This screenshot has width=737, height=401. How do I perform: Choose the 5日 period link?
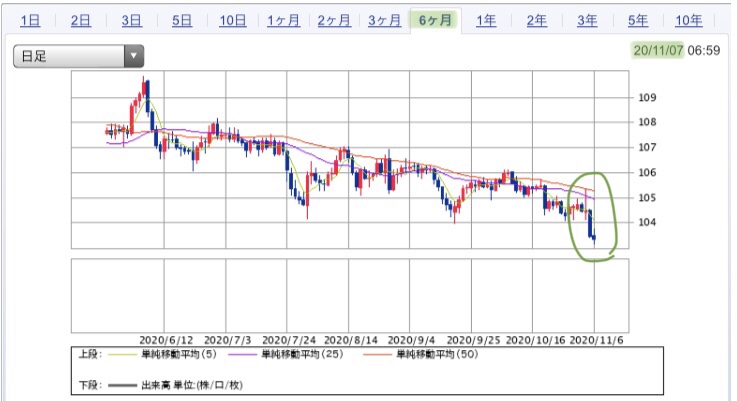(182, 21)
